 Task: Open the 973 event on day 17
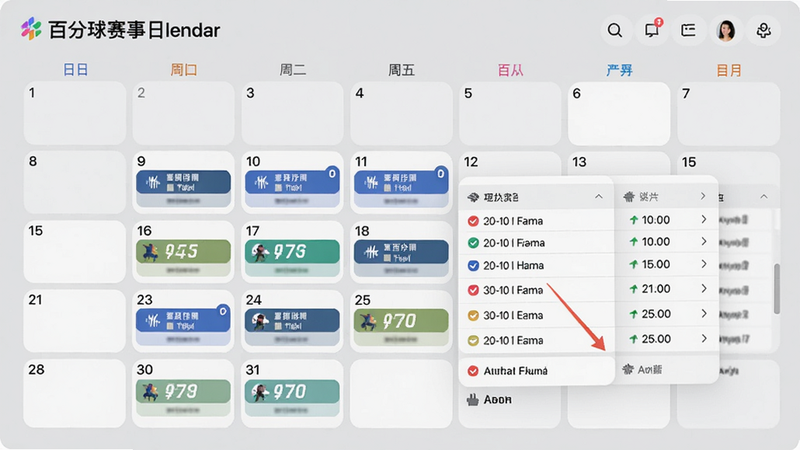[292, 252]
